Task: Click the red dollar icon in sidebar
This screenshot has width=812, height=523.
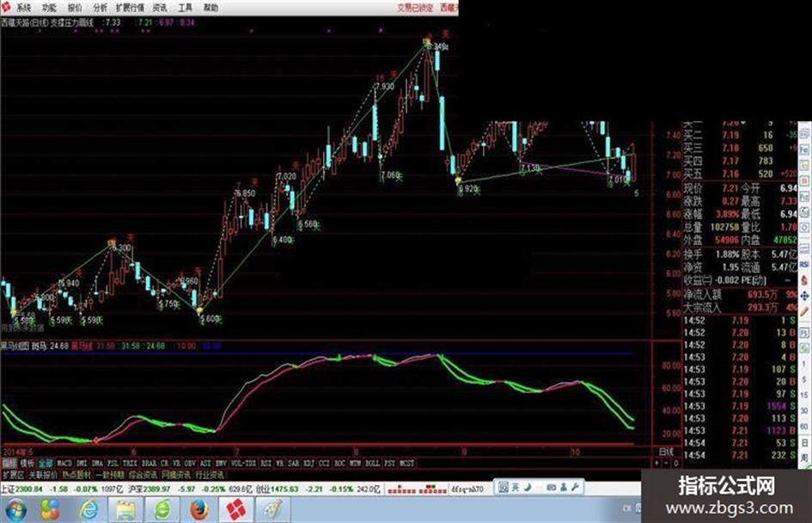Action: click(x=805, y=280)
